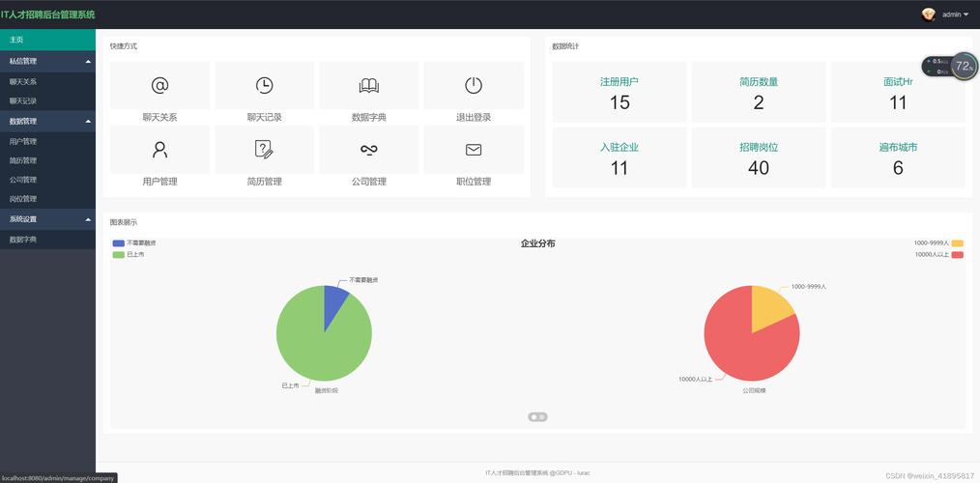Viewport: 980px width, 483px height.
Task: Toggle the 不需要融资 legend item
Action: pyautogui.click(x=134, y=243)
